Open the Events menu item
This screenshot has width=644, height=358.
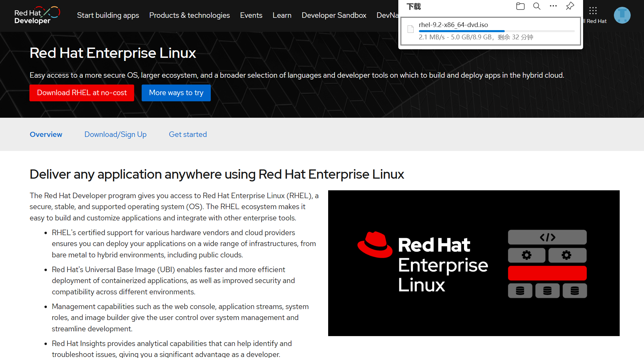pyautogui.click(x=251, y=15)
